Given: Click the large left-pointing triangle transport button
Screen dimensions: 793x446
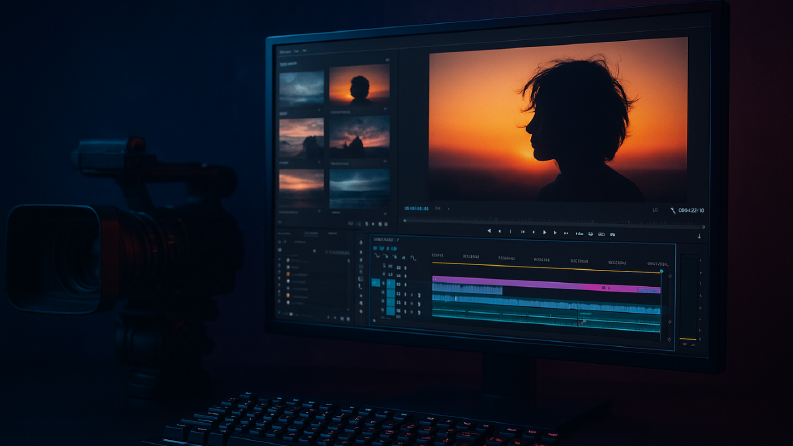Looking at the screenshot, I should coord(489,231).
